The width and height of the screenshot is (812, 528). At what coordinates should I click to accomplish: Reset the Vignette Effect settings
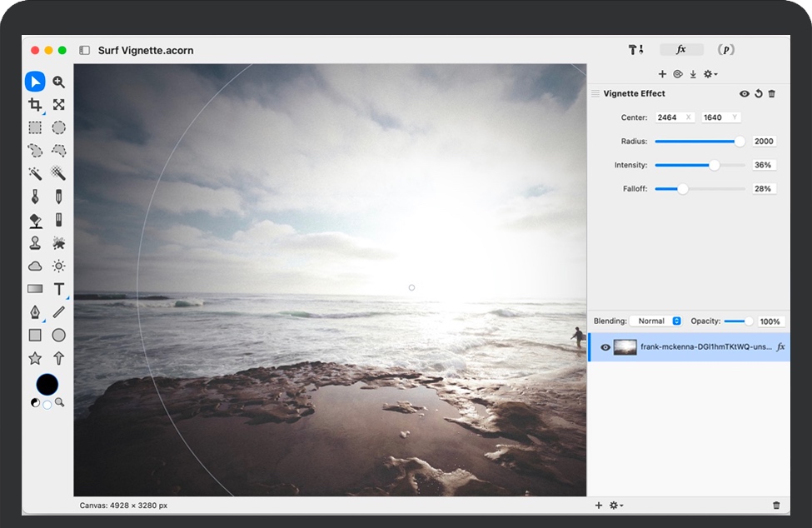coord(759,94)
